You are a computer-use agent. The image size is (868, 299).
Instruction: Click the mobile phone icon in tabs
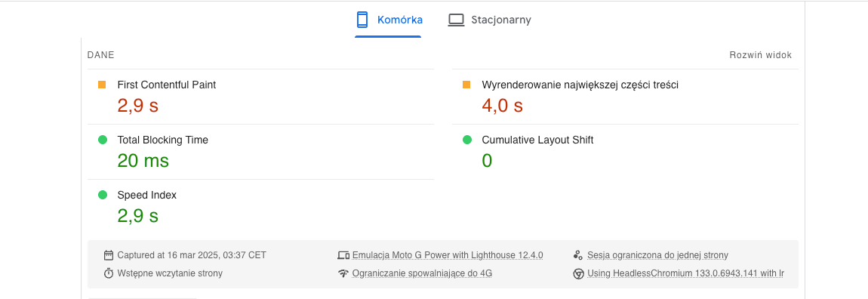coord(362,20)
